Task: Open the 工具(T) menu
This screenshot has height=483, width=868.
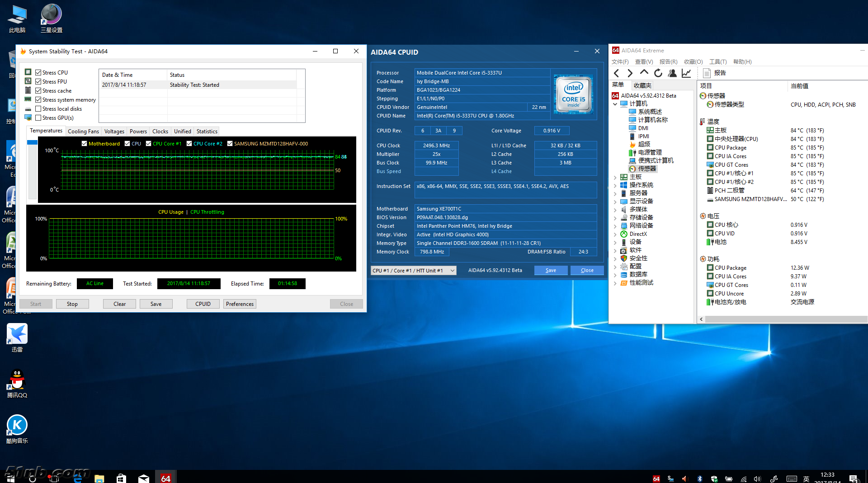Action: coord(717,62)
